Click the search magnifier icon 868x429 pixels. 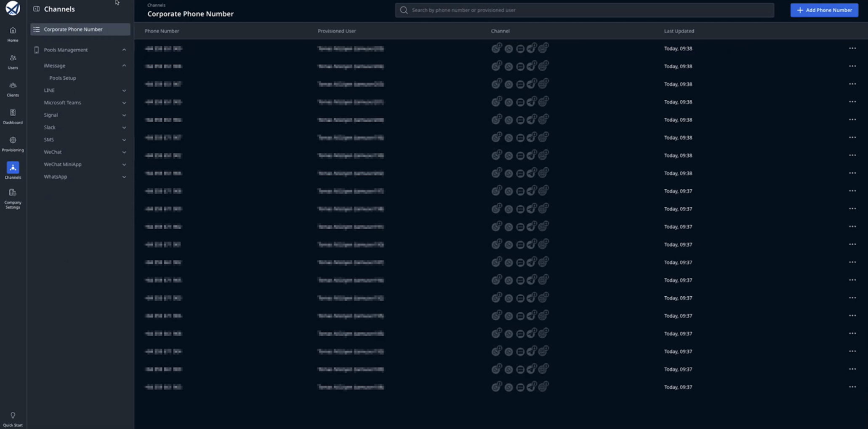coord(404,10)
